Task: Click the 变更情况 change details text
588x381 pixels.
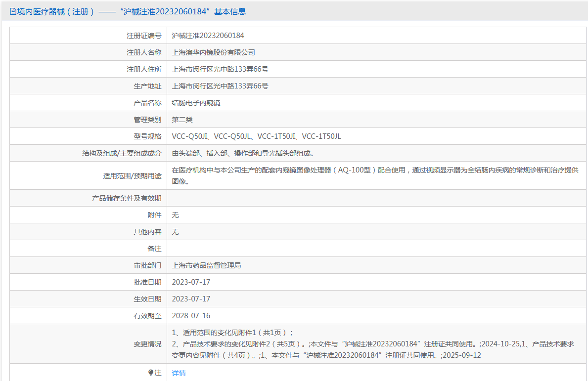Action: coord(372,344)
